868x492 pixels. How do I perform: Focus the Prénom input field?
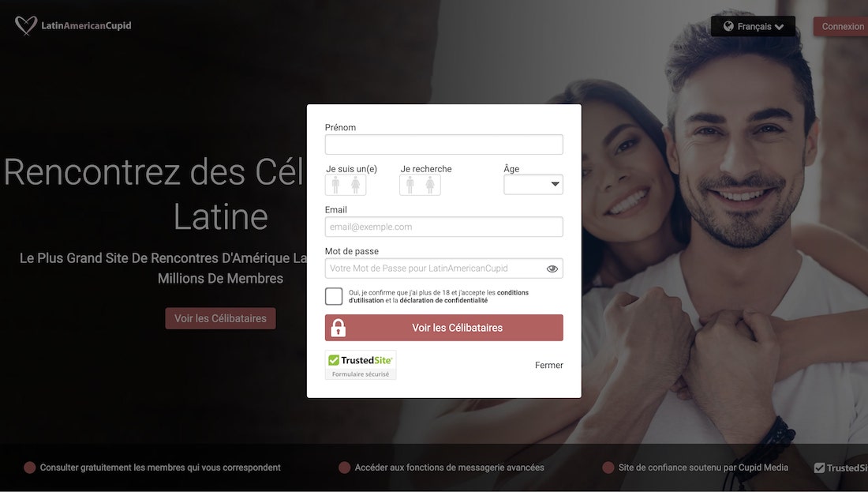coord(444,145)
